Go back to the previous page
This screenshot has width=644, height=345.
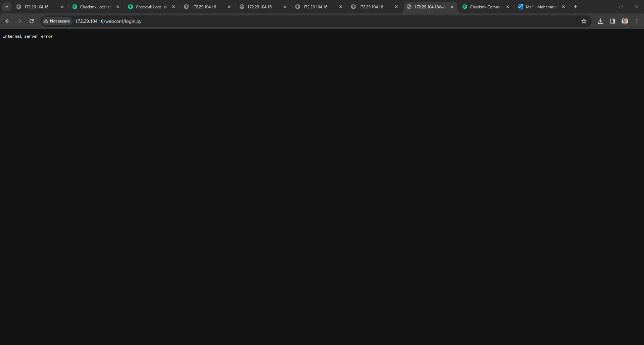coord(7,21)
